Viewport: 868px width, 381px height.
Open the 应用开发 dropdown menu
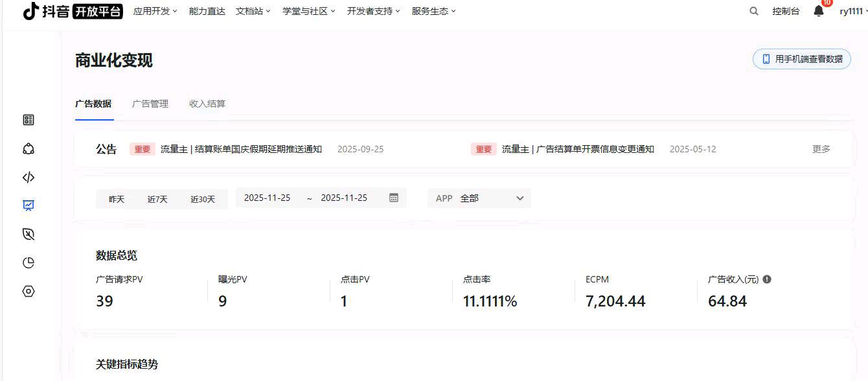(x=154, y=11)
